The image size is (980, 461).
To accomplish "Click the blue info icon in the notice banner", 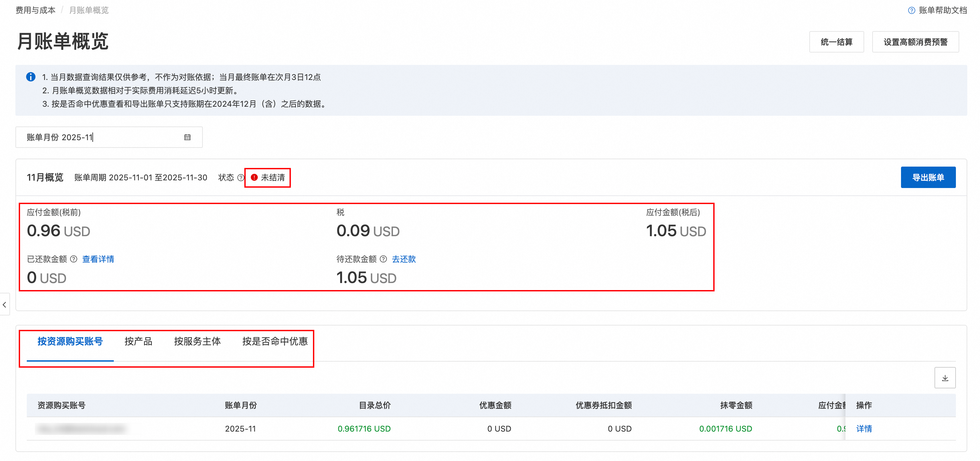I will (x=31, y=77).
